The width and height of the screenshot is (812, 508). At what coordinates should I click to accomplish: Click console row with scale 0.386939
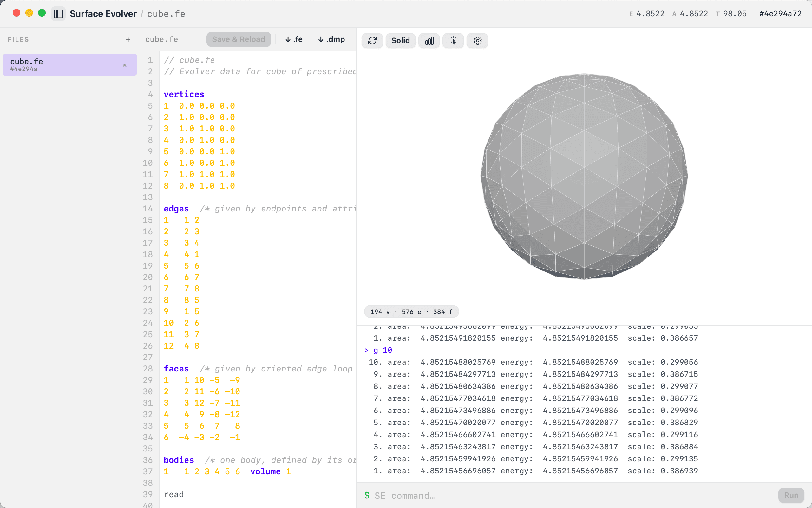(535, 471)
